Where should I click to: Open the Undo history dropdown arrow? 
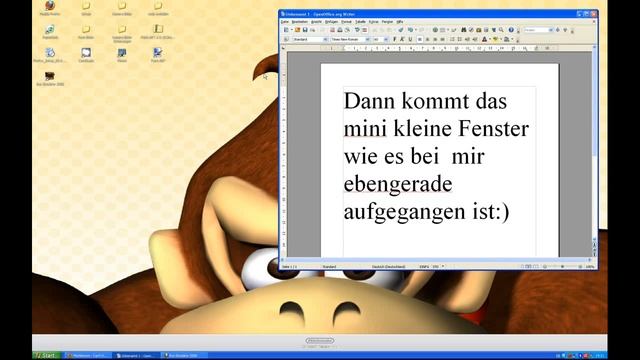click(416, 30)
